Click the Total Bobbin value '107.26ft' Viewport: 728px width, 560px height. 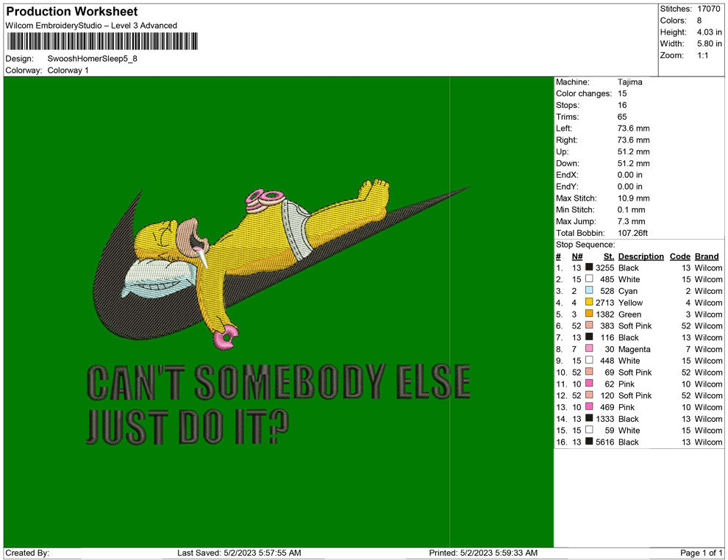point(633,233)
